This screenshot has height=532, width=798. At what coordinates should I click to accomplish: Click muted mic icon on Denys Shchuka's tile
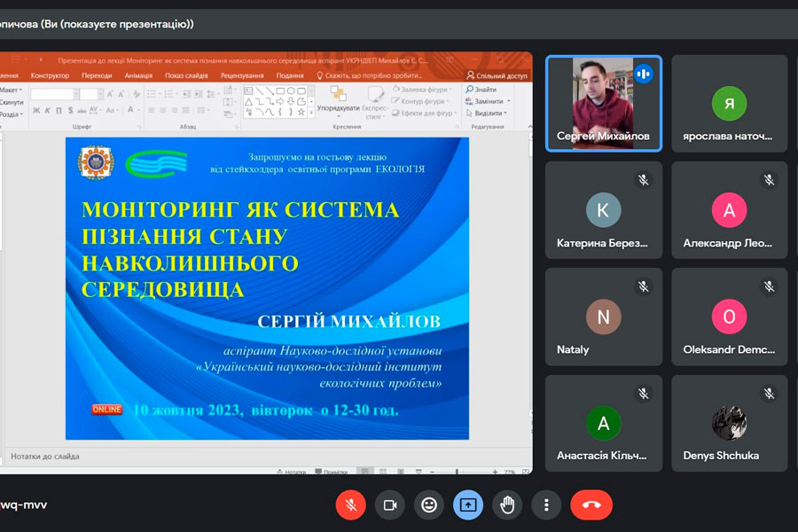point(769,393)
